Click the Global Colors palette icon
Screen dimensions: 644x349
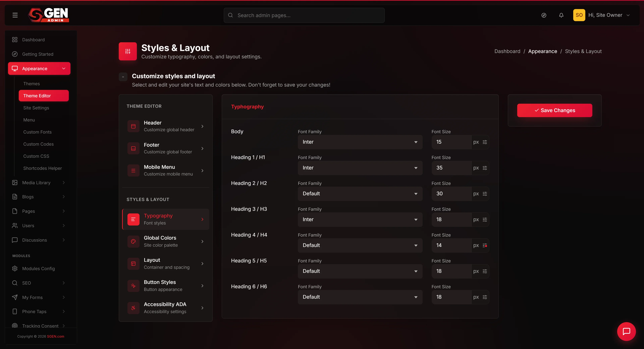[133, 241]
